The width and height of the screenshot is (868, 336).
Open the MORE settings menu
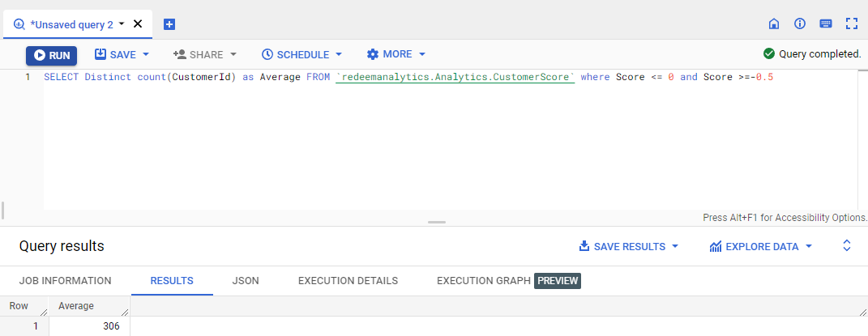389,54
